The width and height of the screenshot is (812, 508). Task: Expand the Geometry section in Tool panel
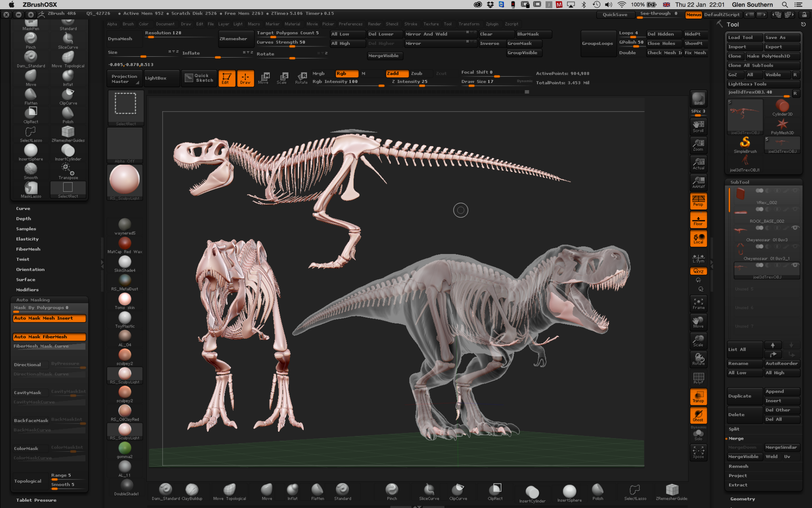point(742,499)
